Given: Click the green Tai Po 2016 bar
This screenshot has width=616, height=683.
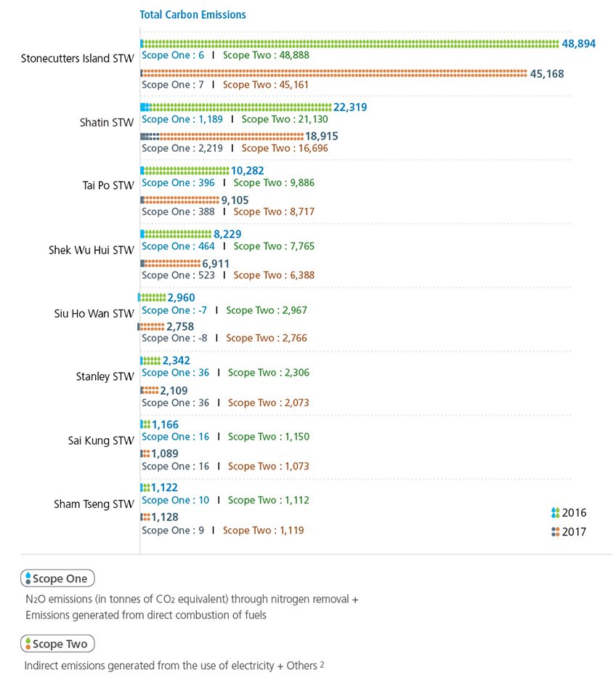Looking at the screenshot, I should pyautogui.click(x=187, y=171).
